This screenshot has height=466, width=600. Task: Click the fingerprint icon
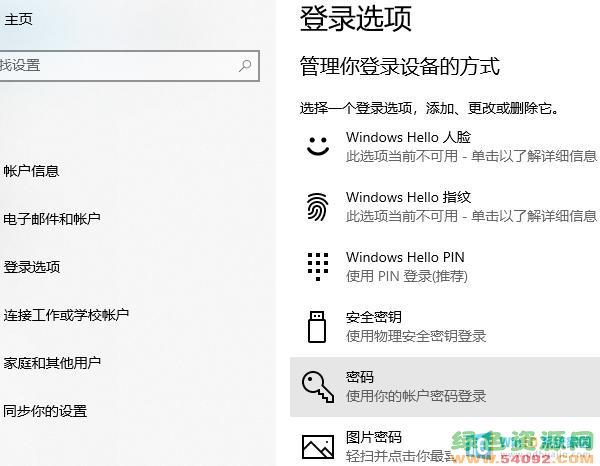pyautogui.click(x=318, y=207)
